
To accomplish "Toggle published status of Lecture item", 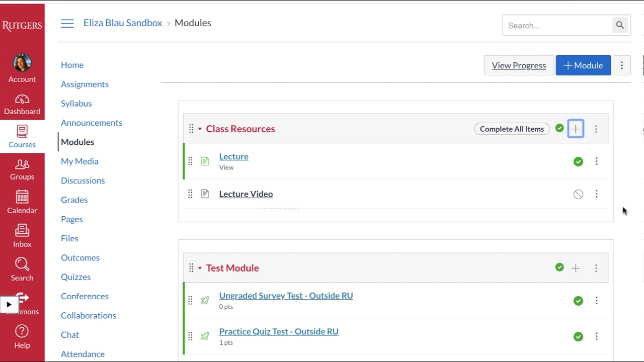I will click(x=578, y=161).
